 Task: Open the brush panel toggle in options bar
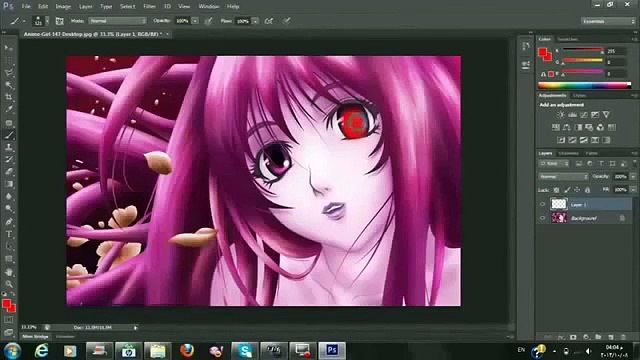coord(60,21)
